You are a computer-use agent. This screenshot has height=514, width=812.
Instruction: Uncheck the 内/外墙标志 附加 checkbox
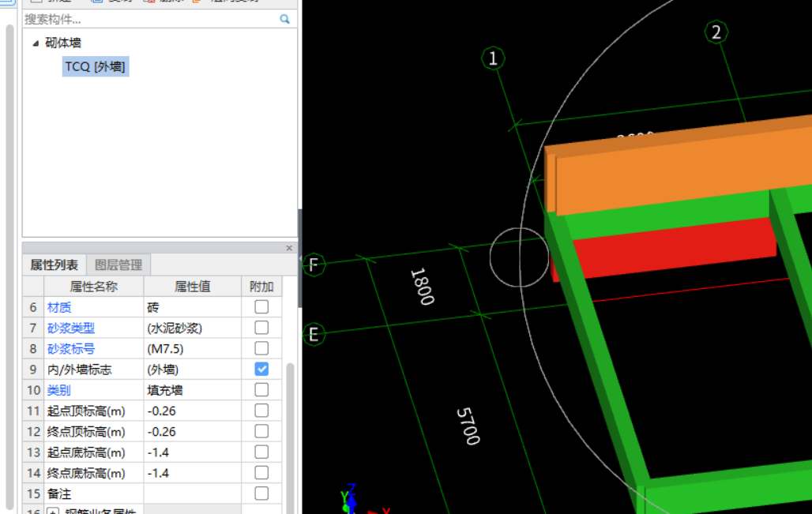pyautogui.click(x=261, y=369)
